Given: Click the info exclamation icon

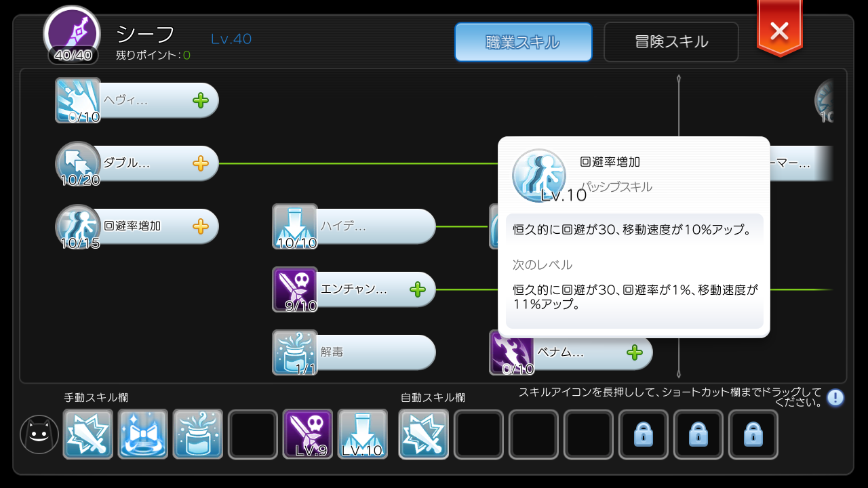Looking at the screenshot, I should [x=835, y=398].
